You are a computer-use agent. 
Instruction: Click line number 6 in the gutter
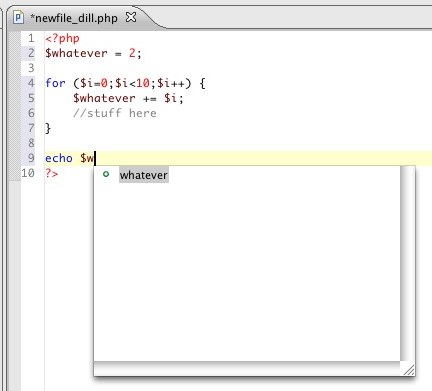pos(31,113)
